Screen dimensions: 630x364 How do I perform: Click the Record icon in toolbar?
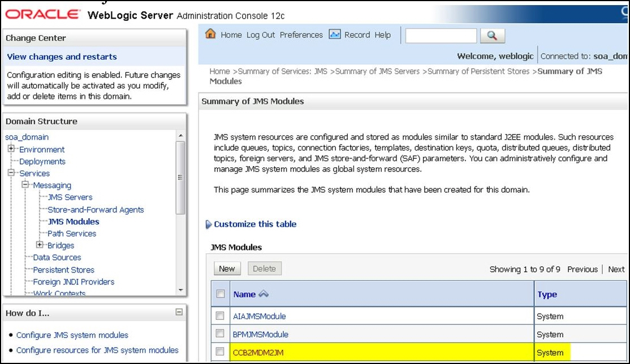point(335,34)
